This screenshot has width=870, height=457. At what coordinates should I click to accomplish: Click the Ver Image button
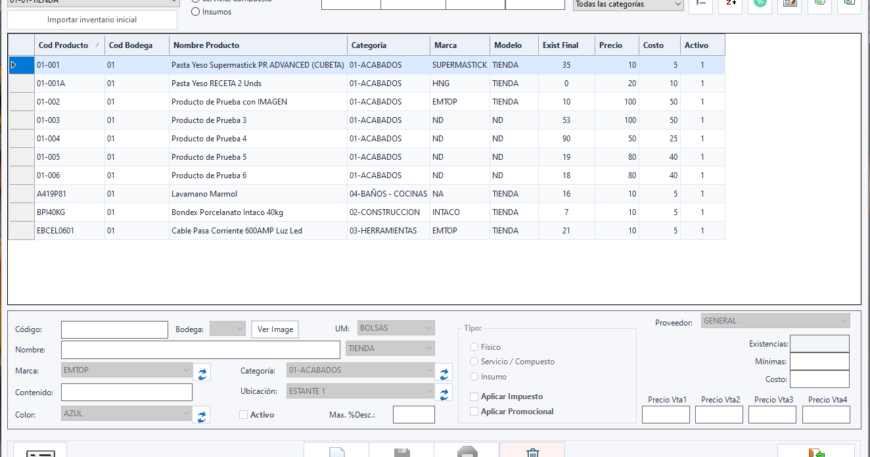[x=275, y=329]
